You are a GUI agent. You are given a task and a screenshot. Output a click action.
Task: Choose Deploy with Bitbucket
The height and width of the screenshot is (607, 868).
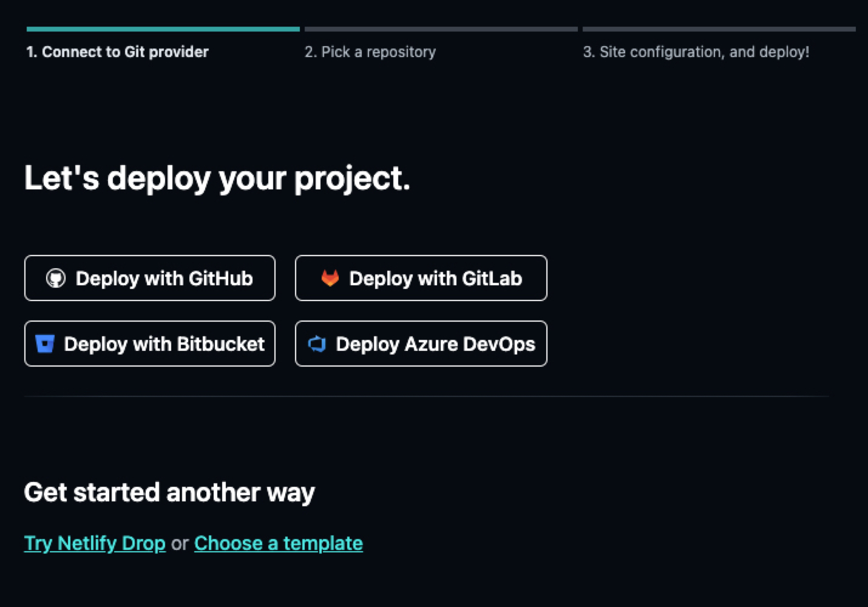click(x=149, y=344)
